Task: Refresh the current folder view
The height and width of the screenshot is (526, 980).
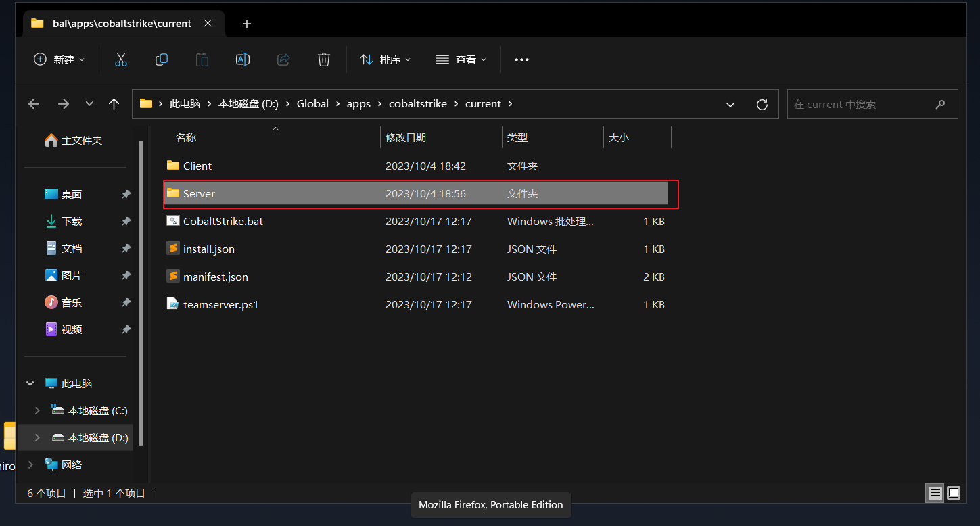Action: coord(762,105)
